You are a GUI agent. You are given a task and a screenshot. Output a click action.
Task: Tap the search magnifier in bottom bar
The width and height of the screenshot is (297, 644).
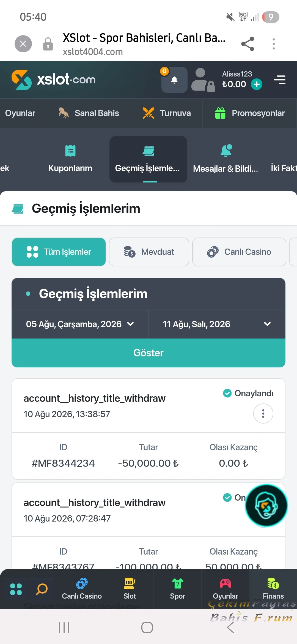42,589
